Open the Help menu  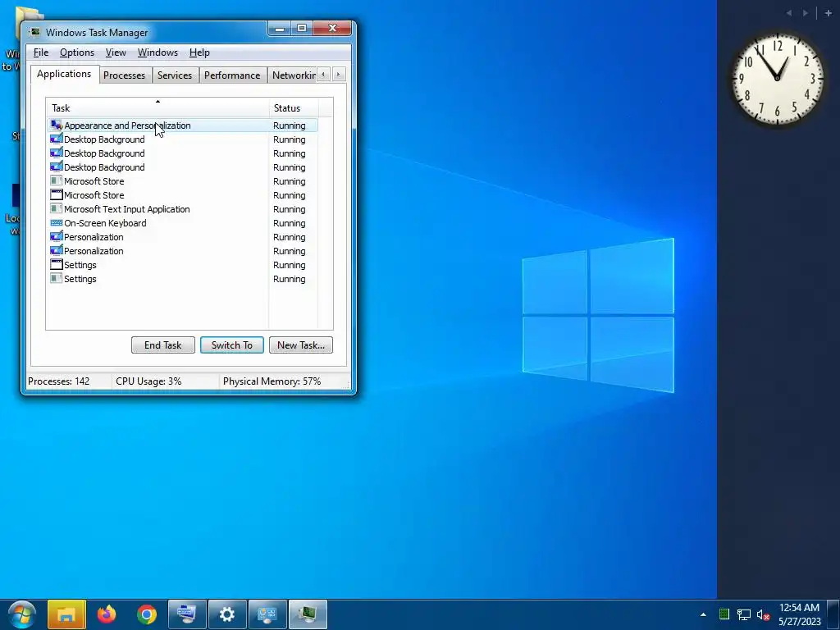click(199, 52)
